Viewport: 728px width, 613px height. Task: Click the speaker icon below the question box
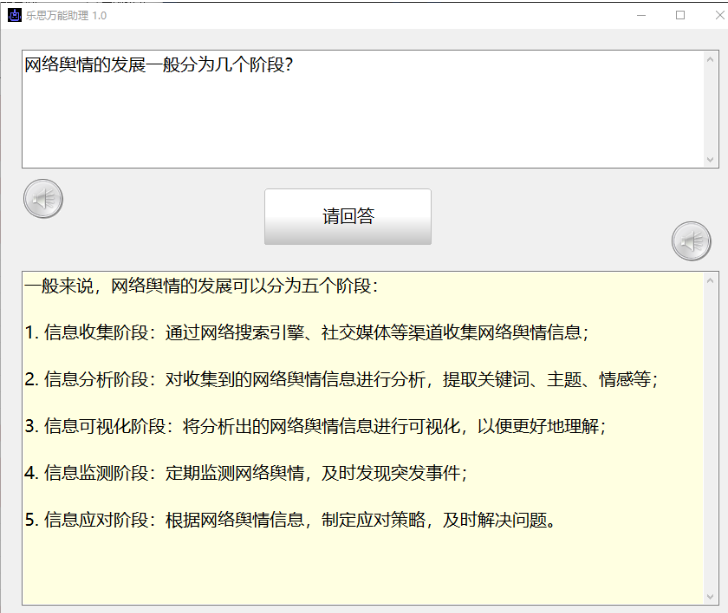pos(43,199)
